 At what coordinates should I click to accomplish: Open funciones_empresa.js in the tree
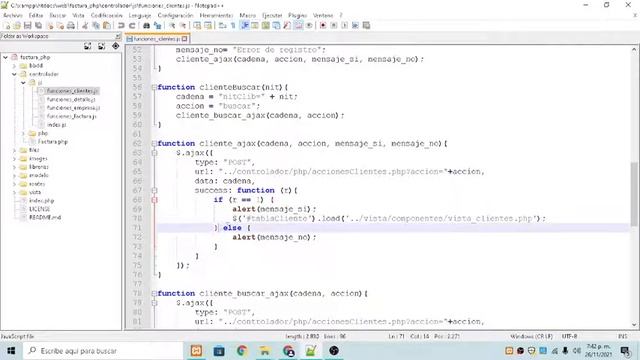pos(73,108)
